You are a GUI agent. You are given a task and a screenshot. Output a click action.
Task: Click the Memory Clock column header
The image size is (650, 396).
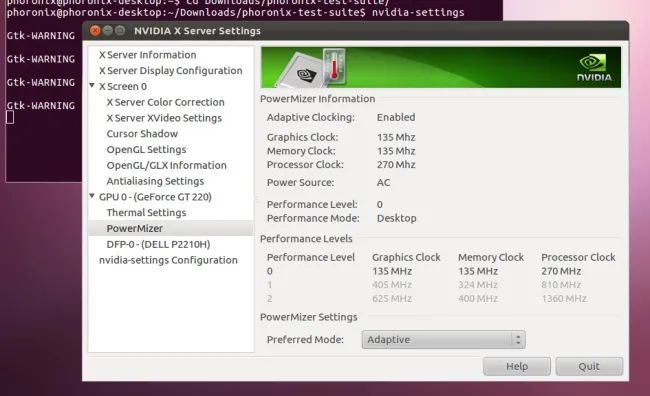click(x=491, y=257)
